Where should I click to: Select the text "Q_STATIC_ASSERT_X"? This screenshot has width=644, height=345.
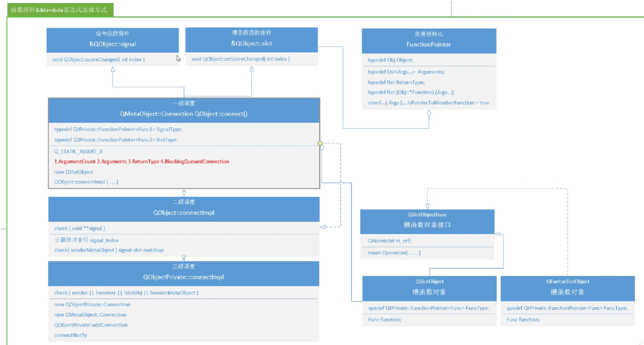[79, 151]
